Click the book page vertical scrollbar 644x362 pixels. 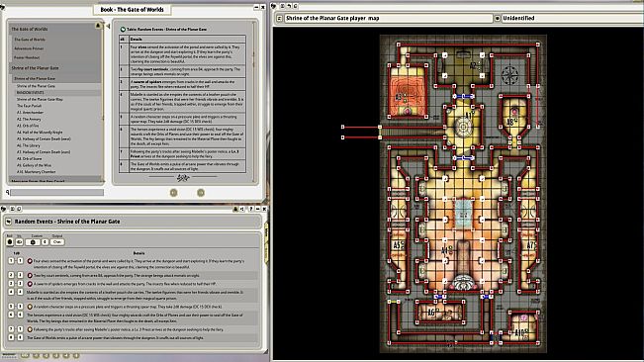(253, 103)
